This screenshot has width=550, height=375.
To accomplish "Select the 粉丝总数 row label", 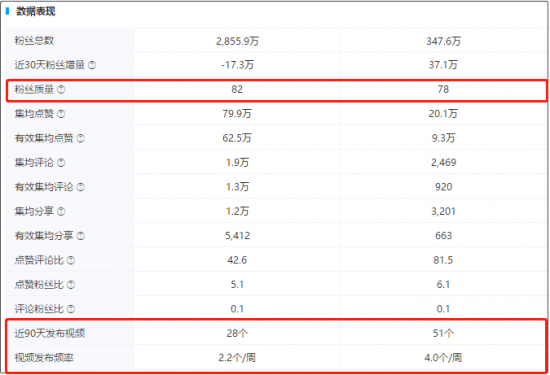I will (x=34, y=40).
